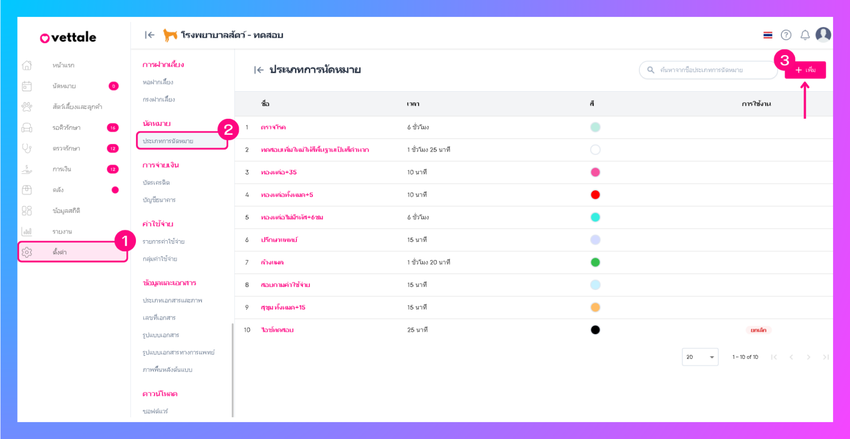This screenshot has width=850, height=439.
Task: Open กรงฝากเลี้ยง in settings submenu
Action: coord(159,100)
